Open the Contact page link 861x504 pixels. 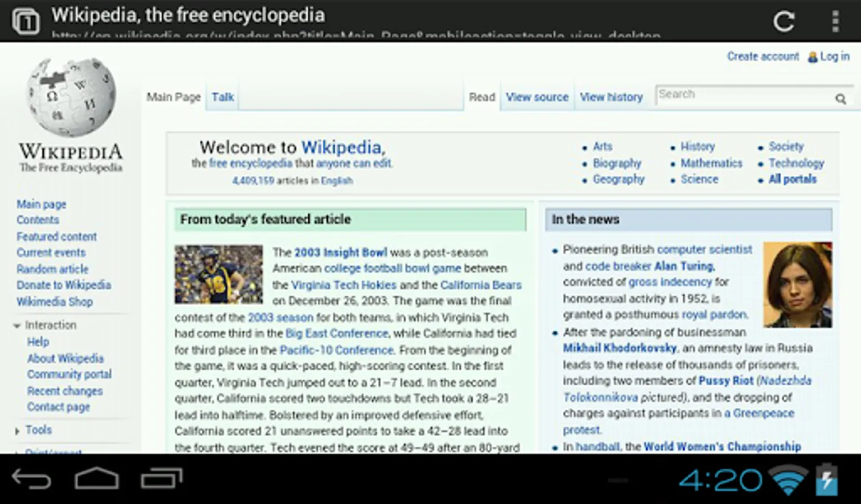pyautogui.click(x=58, y=407)
